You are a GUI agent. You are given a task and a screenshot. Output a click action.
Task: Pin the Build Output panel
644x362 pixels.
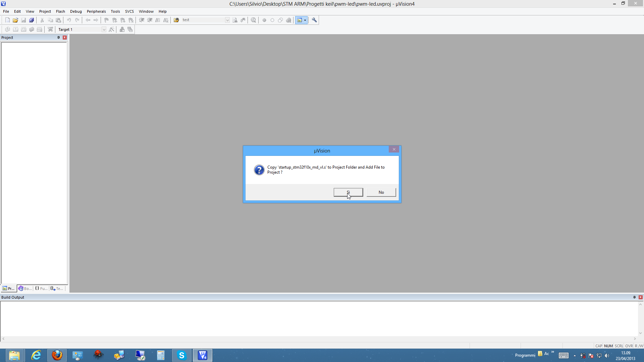click(x=634, y=297)
